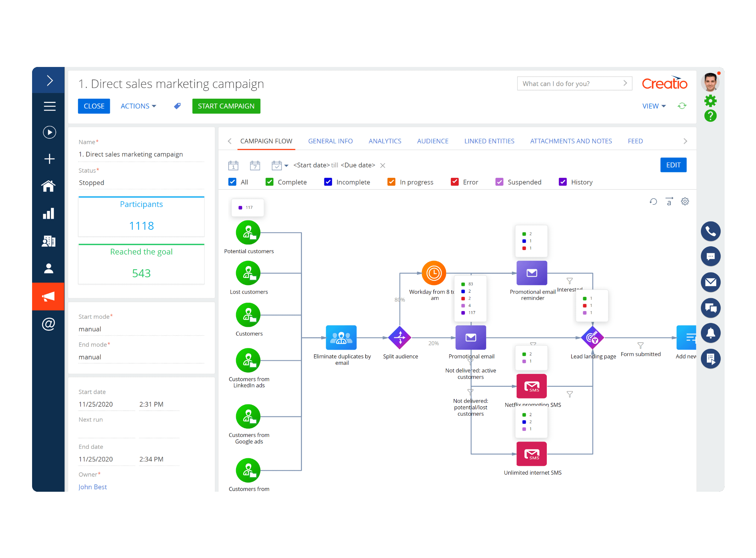This screenshot has height=558, width=756.
Task: Click the Split audience diamond node
Action: [x=400, y=338]
